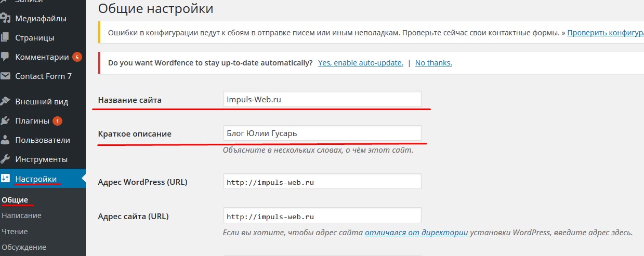This screenshot has height=256, width=644.
Task: Click the Appearance paintbrush icon
Action: pos(5,102)
